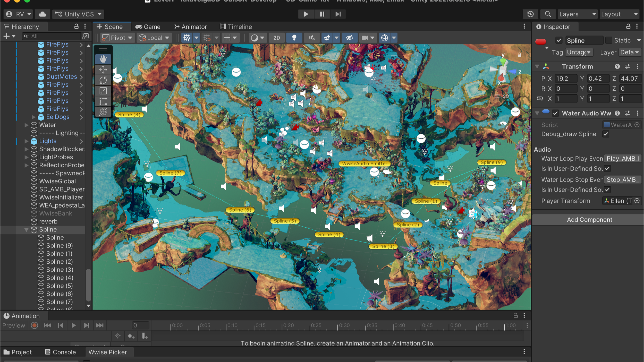
Task: Select the Rect tool
Action: 103,101
